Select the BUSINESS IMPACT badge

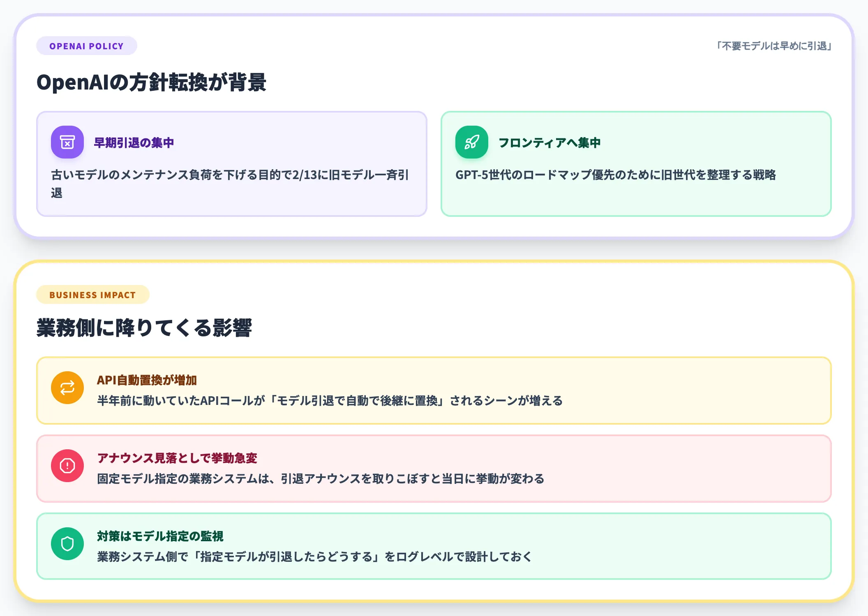pos(93,295)
